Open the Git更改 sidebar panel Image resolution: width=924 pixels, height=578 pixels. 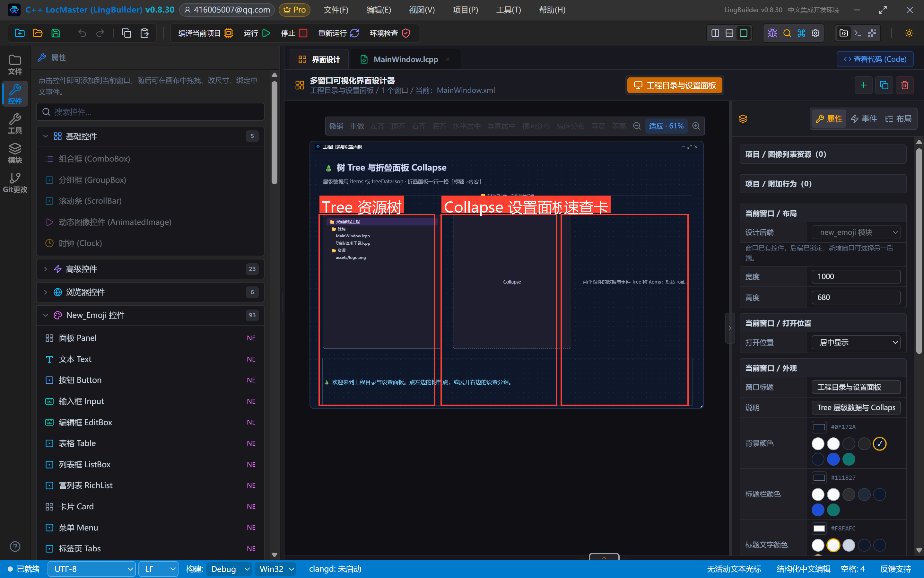(x=15, y=183)
